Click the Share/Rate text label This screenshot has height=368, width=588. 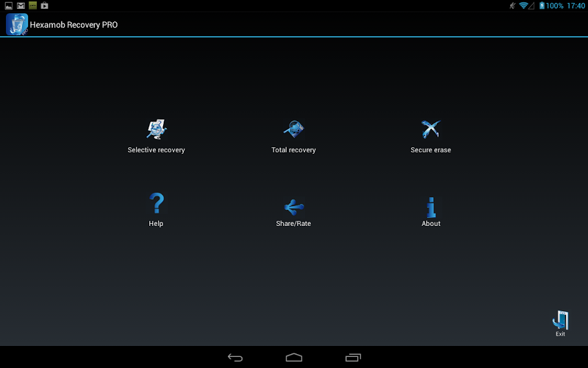(x=293, y=224)
